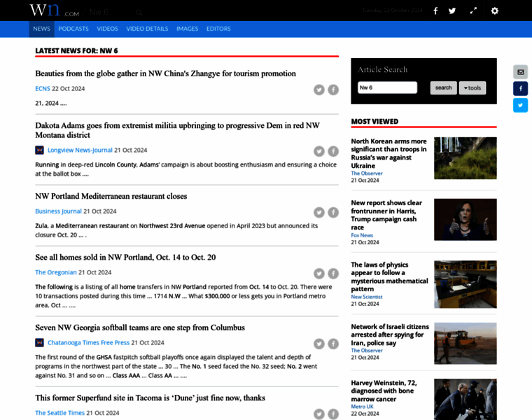Screen dimensions: 532x420
Task: Open the Twitter icon in the top header
Action: click(452, 11)
